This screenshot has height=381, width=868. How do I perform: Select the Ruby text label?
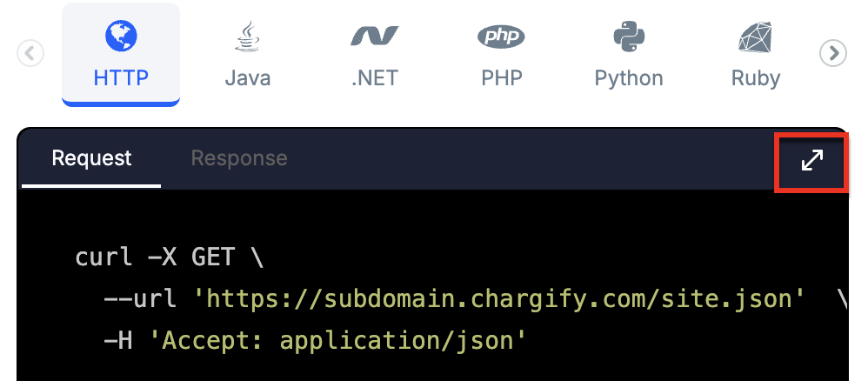tap(756, 78)
